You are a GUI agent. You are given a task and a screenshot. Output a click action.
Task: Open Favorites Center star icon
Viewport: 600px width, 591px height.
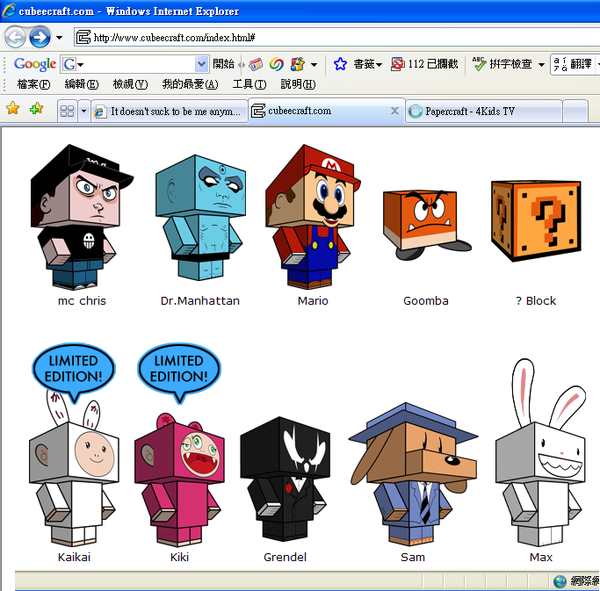(13, 108)
